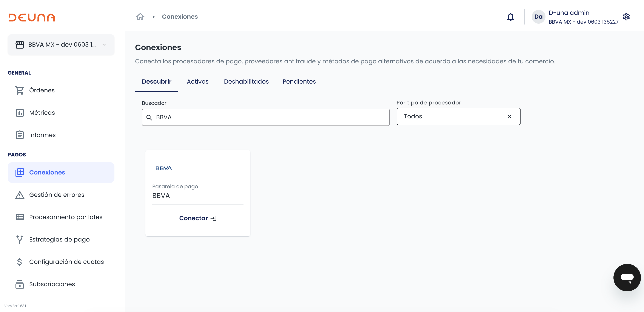The height and width of the screenshot is (312, 644).
Task: Click the Informes clipboard icon
Action: tap(20, 135)
